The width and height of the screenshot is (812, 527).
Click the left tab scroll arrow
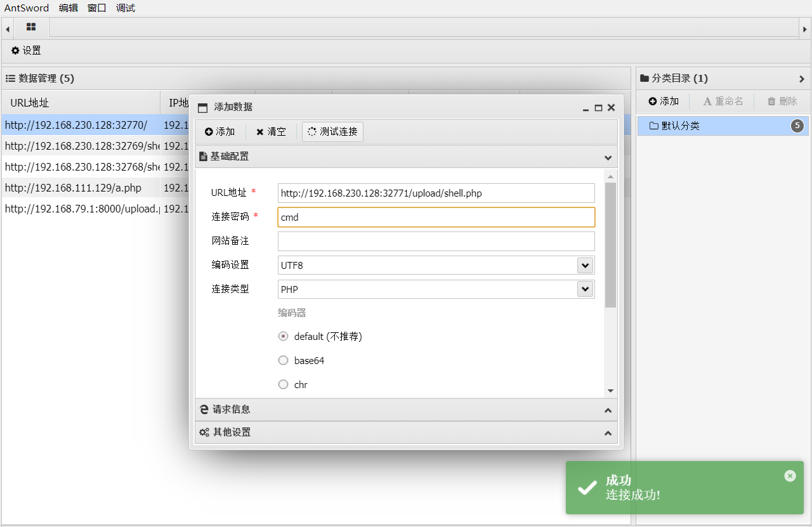(7, 29)
